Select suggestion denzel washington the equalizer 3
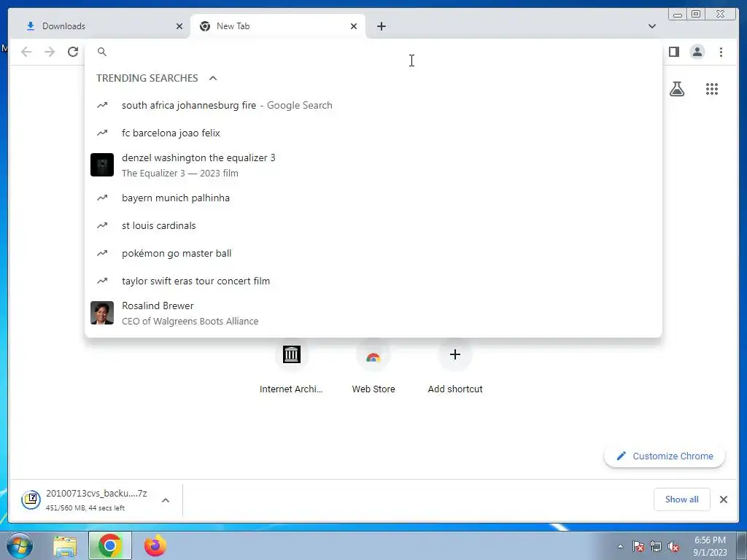Screen dimensions: 747x560 [373, 166]
